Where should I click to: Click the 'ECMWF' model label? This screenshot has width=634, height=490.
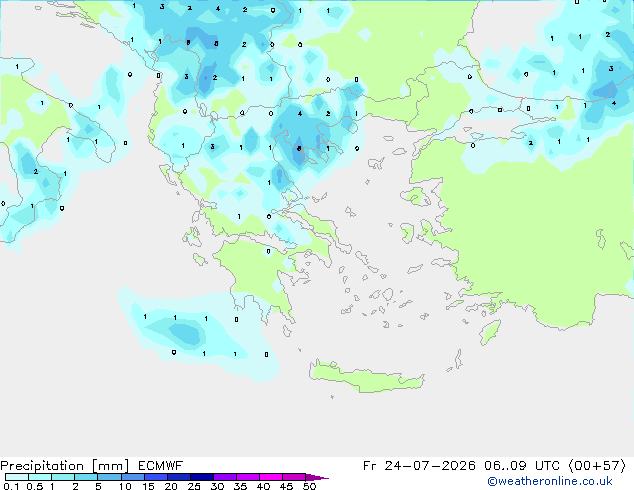pyautogui.click(x=161, y=466)
